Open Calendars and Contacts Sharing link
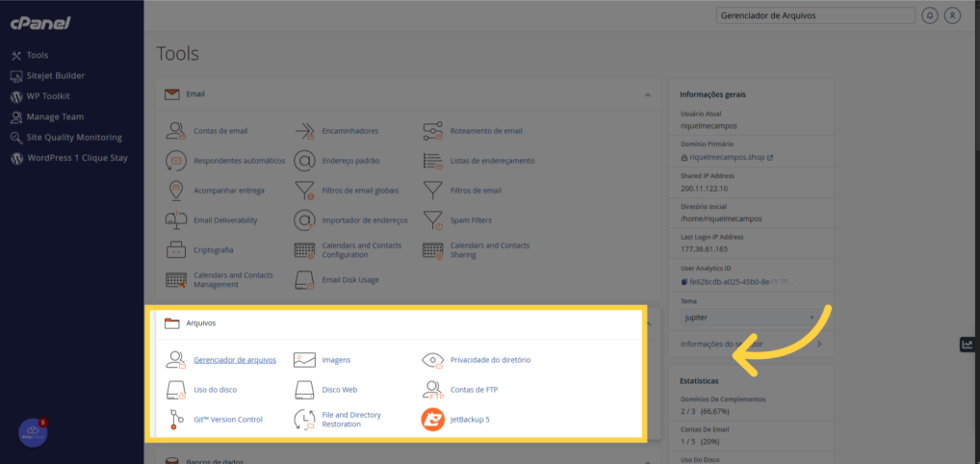980x464 pixels. coord(490,249)
